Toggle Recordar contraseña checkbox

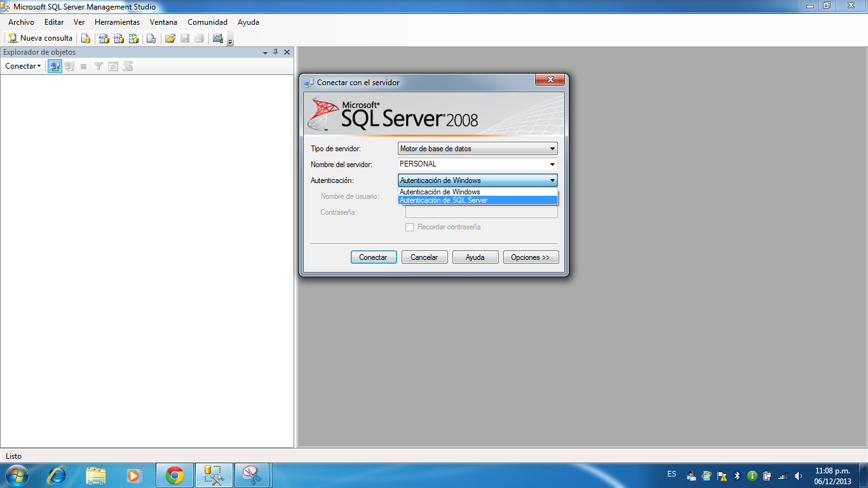click(410, 227)
